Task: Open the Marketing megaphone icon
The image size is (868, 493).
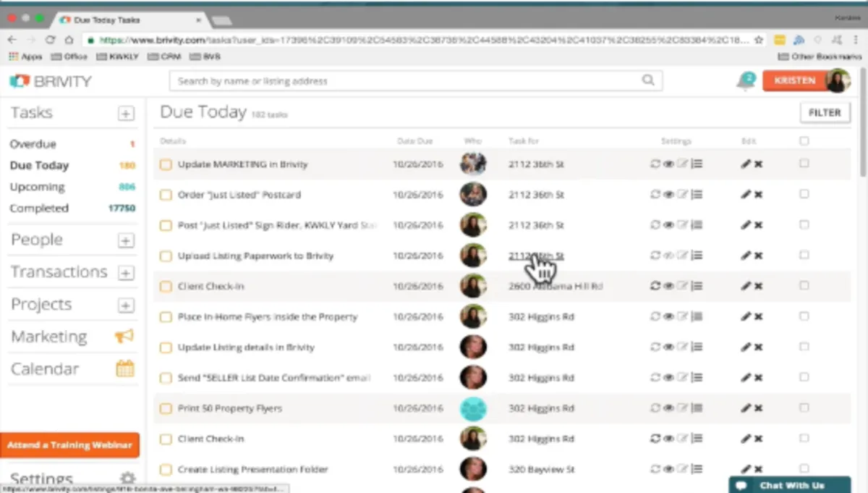Action: (124, 337)
